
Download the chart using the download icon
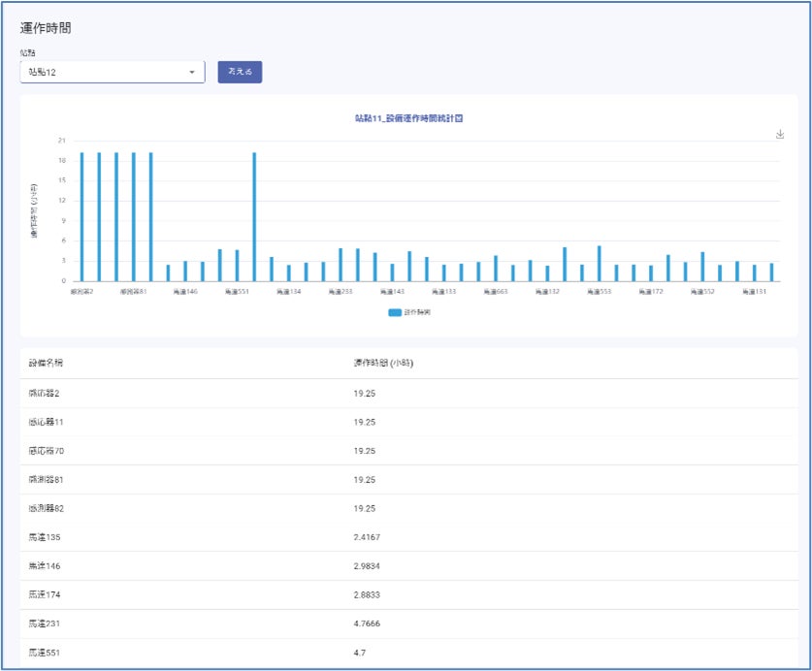pyautogui.click(x=780, y=135)
